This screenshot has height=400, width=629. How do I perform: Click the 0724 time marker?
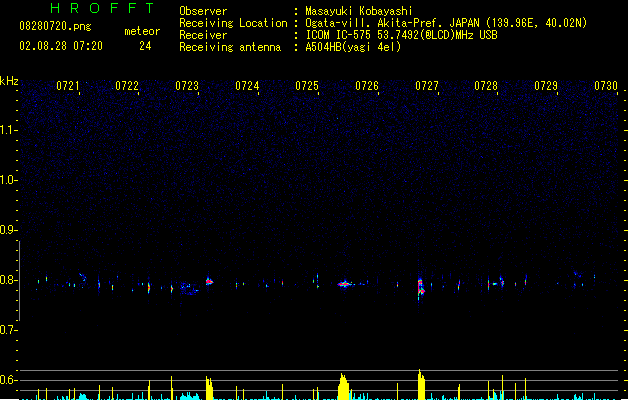[x=247, y=86]
